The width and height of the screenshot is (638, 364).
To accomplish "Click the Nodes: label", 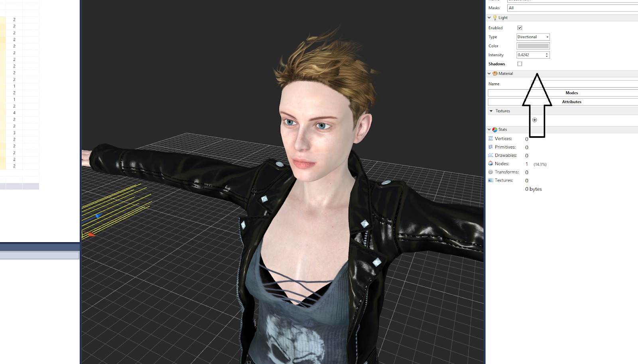I will (x=502, y=164).
